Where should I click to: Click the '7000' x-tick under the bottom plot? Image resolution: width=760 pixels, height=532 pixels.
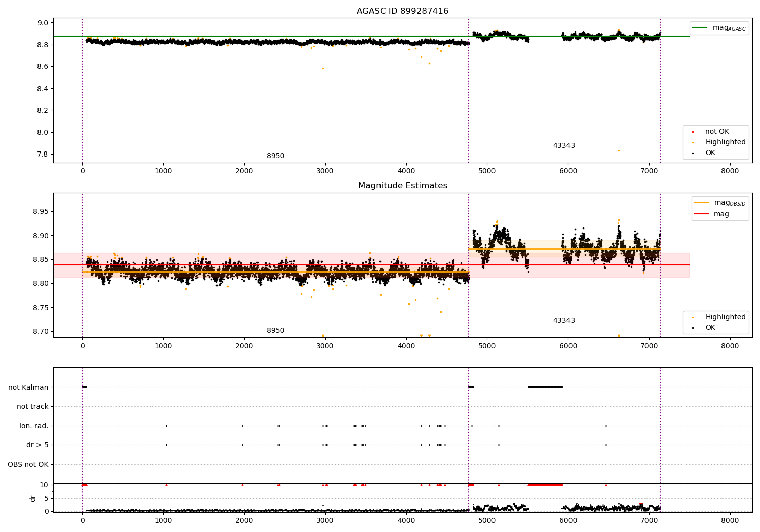pos(649,521)
